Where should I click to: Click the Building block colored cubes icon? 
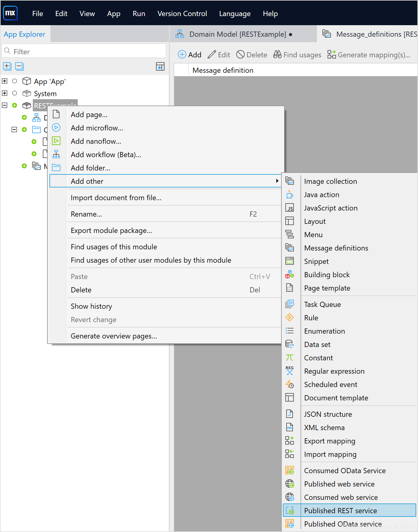tap(290, 274)
